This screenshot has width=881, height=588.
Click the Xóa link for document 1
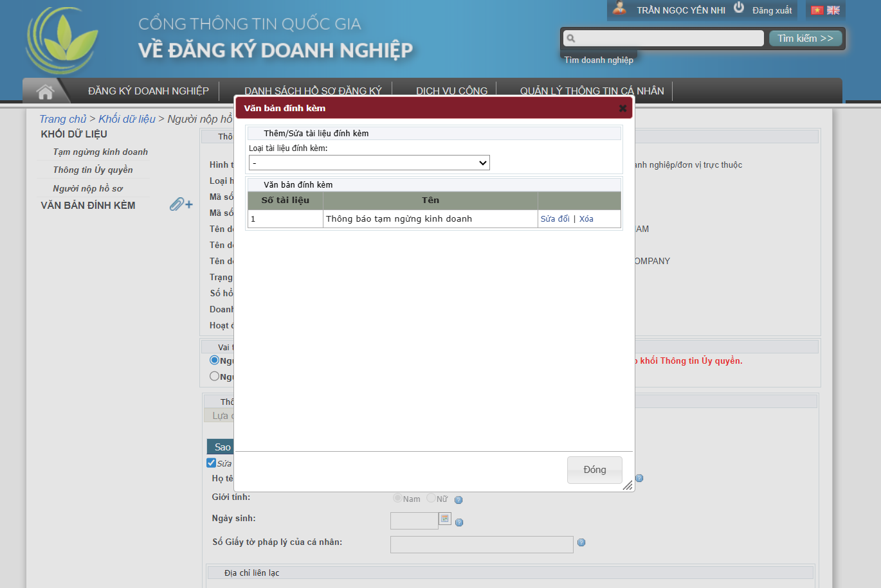tap(586, 219)
